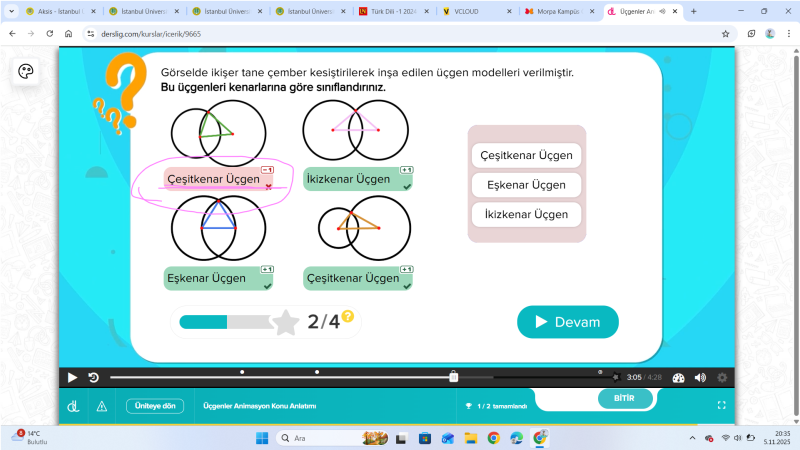Image resolution: width=800 pixels, height=450 pixels.
Task: Reload the page
Action: (49, 34)
